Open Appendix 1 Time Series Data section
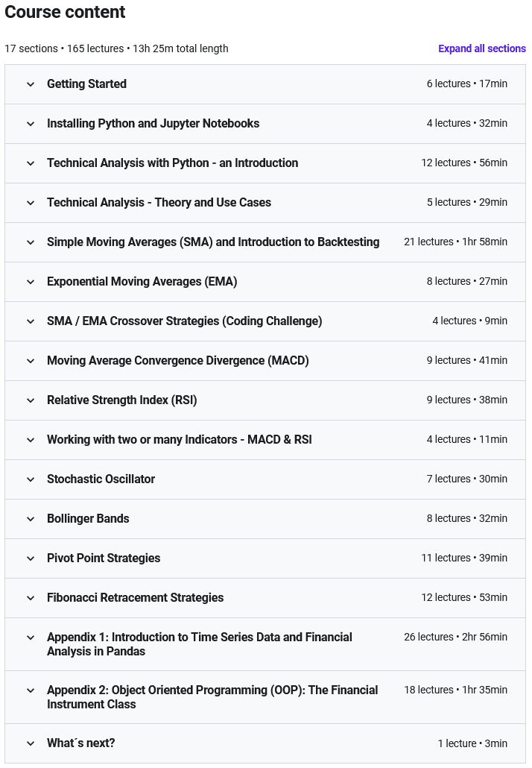Screen dimensions: 532x768 pyautogui.click(x=199, y=644)
